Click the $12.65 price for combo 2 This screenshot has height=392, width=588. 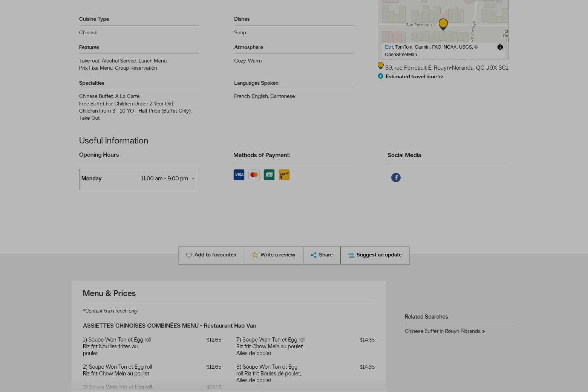tap(214, 367)
